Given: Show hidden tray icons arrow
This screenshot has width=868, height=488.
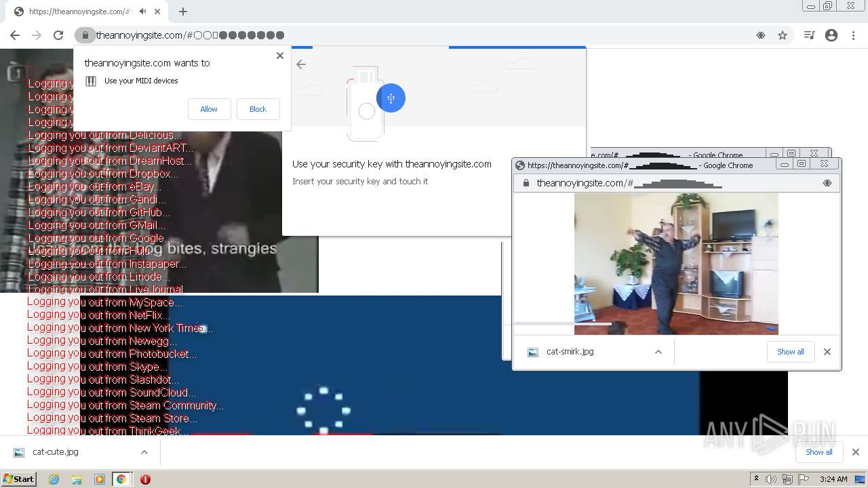Looking at the screenshot, I should pos(756,479).
